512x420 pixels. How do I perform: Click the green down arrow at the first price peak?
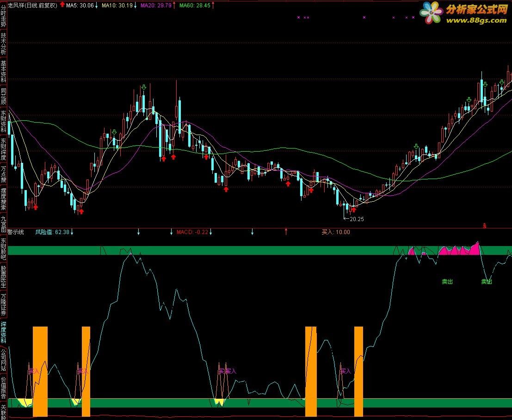pos(144,87)
